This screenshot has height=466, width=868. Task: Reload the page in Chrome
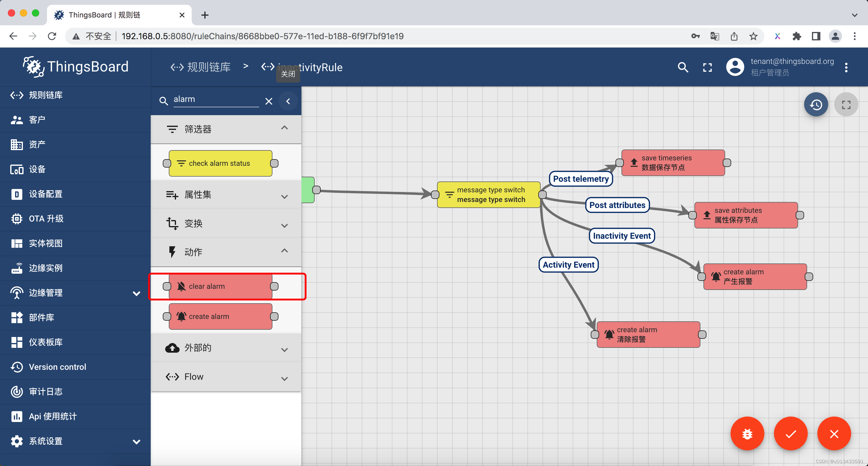pos(52,36)
